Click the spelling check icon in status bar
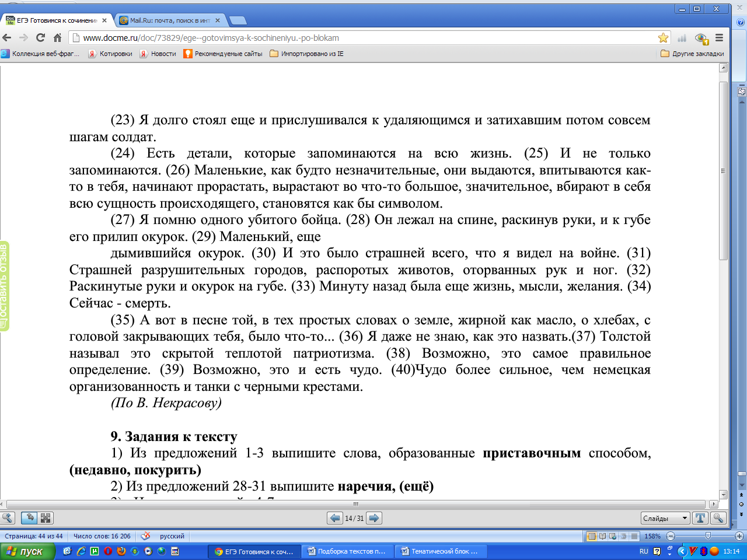 point(145,535)
